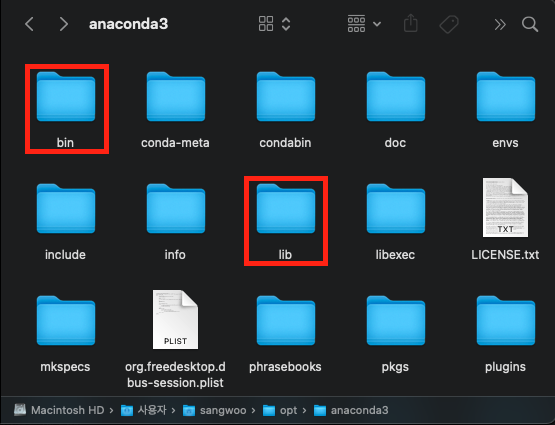Click sangwoo in the path bar
Viewport: 555px width, 425px height.
tap(215, 410)
